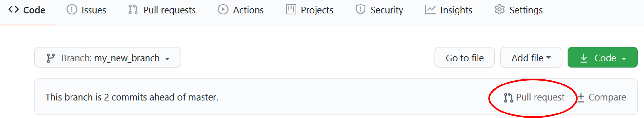Image resolution: width=644 pixels, height=118 pixels.
Task: Click the Actions play-circle icon
Action: point(223,10)
